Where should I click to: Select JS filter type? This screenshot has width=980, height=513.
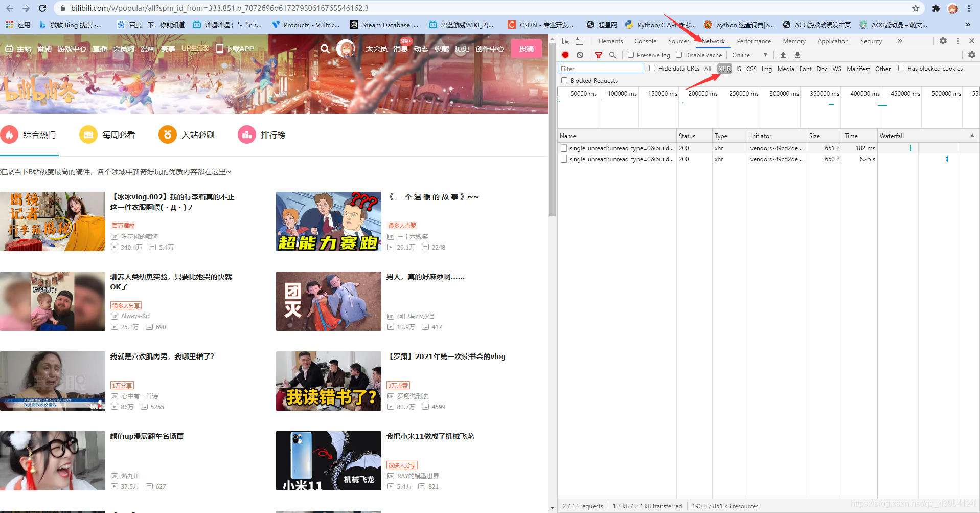pos(738,69)
